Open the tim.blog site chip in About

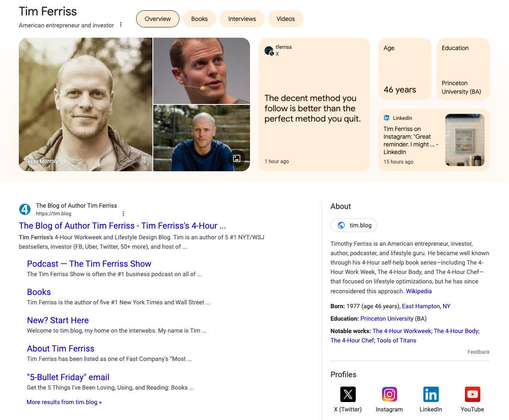point(354,225)
